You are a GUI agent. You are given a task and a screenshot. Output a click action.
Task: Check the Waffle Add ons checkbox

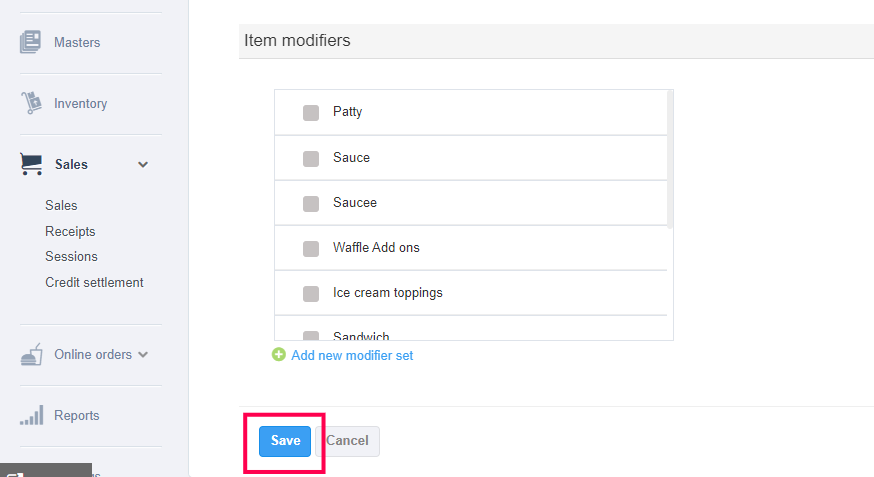point(311,248)
